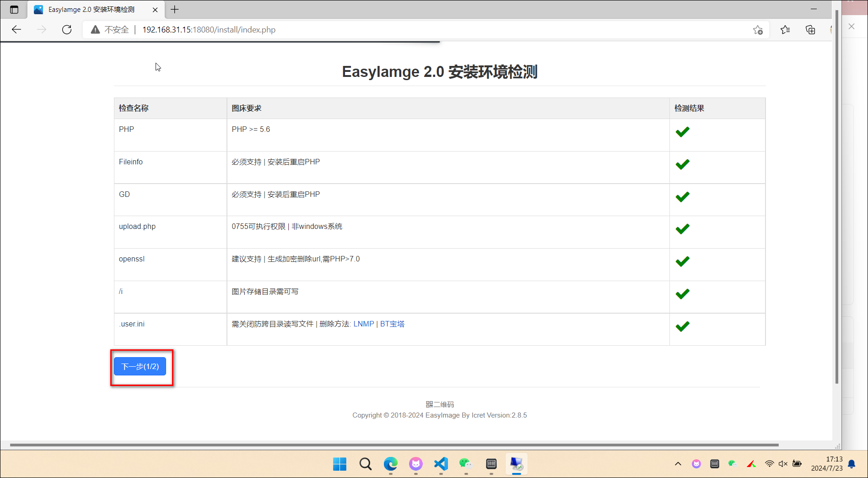The width and height of the screenshot is (868, 478).
Task: Click the browser back arrow
Action: point(16,30)
